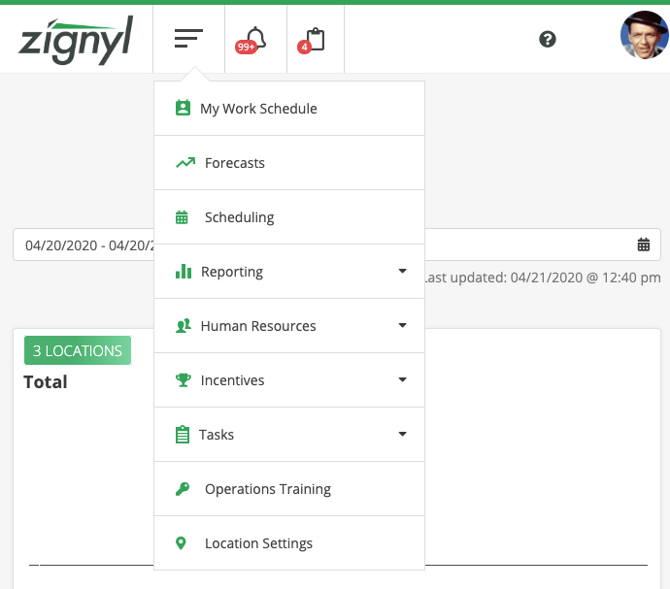Expand the Incentives submenu arrow

pyautogui.click(x=402, y=380)
